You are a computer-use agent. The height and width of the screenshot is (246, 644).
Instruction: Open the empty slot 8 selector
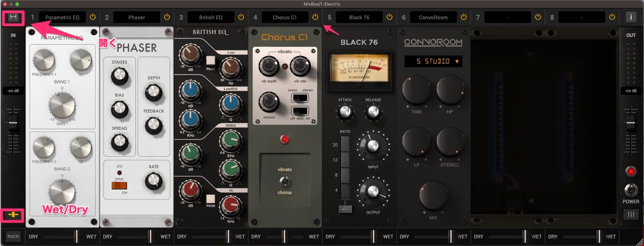(582, 18)
